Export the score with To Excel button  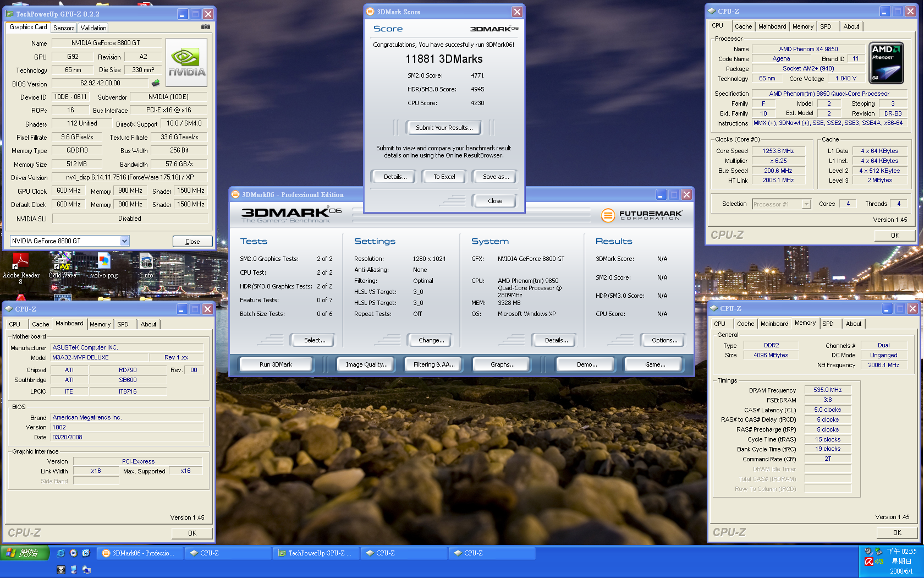point(444,177)
